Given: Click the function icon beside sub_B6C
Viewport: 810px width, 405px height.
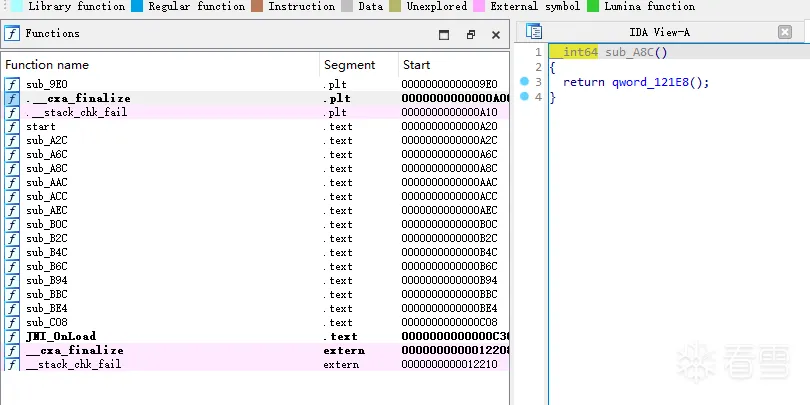Looking at the screenshot, I should coord(12,266).
